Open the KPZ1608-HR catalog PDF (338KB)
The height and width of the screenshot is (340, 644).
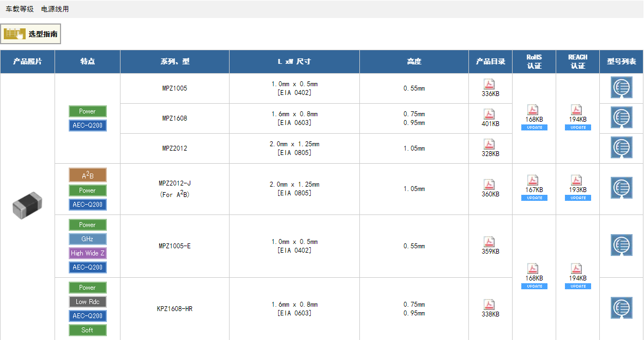coord(490,305)
